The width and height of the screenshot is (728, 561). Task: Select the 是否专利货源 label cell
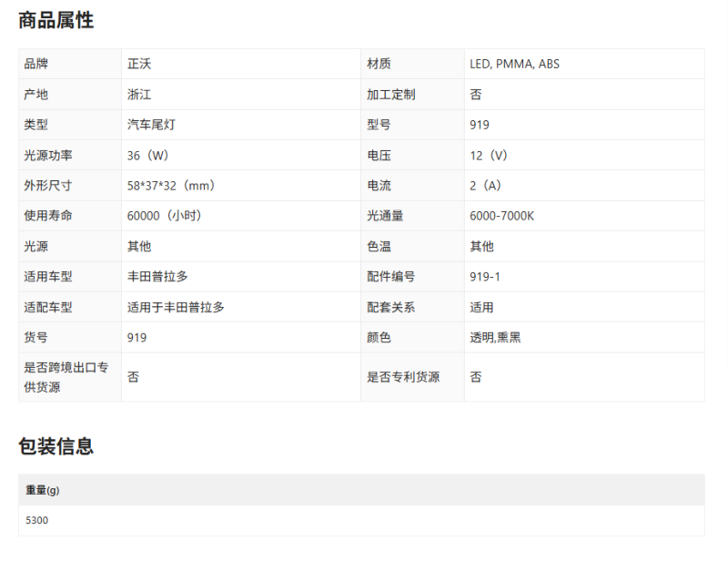412,377
